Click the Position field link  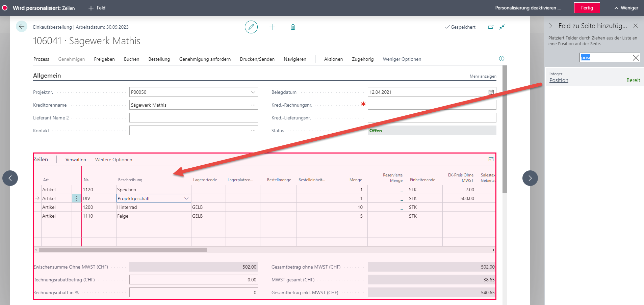click(559, 80)
